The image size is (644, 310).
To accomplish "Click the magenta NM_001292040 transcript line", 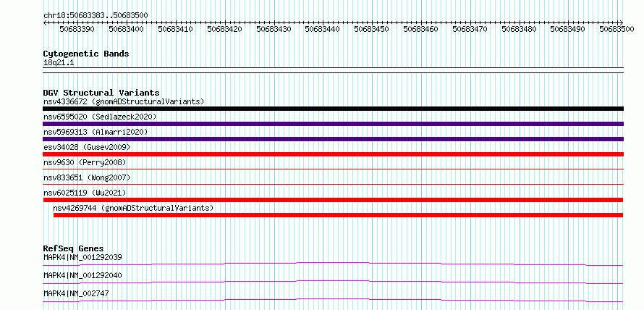I will (333, 282).
